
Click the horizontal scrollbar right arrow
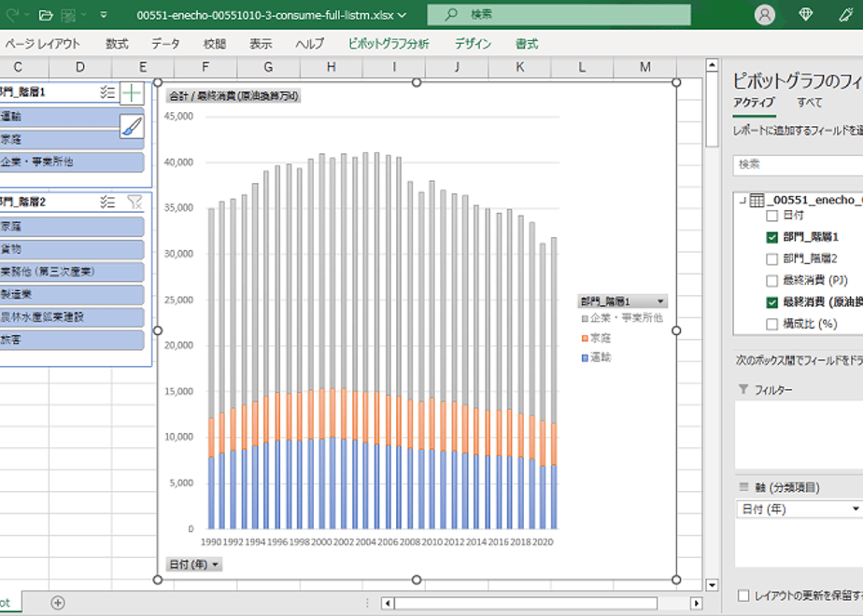[x=696, y=603]
